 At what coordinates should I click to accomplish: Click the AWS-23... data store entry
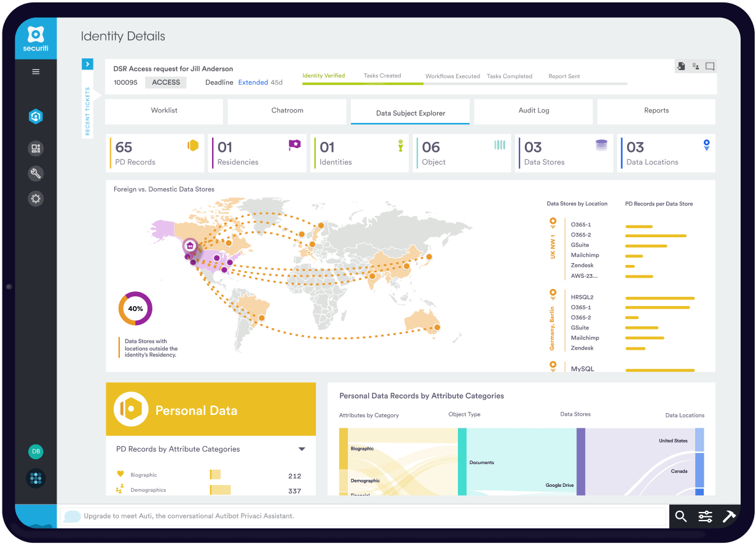pyautogui.click(x=584, y=276)
